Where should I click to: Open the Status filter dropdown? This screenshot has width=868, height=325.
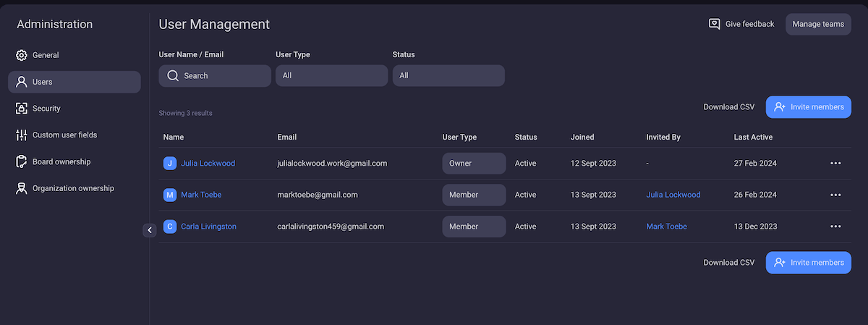(448, 75)
